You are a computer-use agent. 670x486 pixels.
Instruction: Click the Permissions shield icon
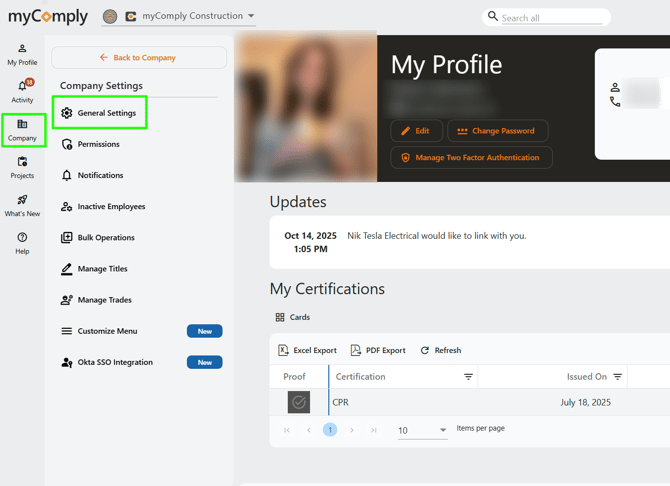(x=67, y=144)
